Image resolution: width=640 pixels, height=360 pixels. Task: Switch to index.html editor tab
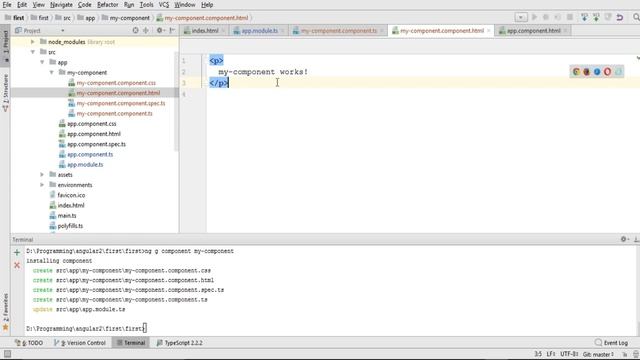[204, 31]
